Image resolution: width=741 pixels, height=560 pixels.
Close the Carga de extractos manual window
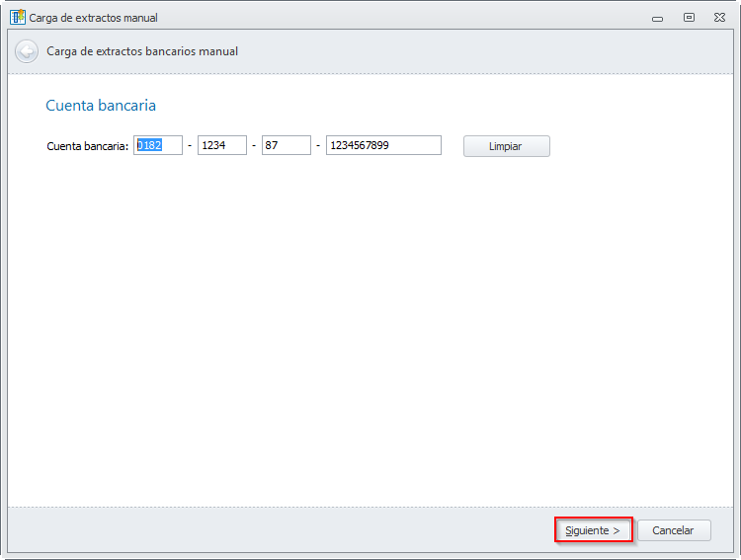pyautogui.click(x=719, y=18)
